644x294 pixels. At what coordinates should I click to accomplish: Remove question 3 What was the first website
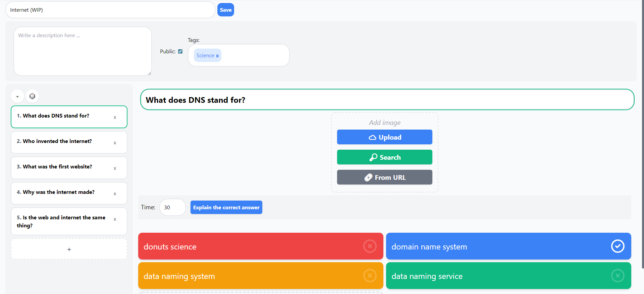coord(115,168)
